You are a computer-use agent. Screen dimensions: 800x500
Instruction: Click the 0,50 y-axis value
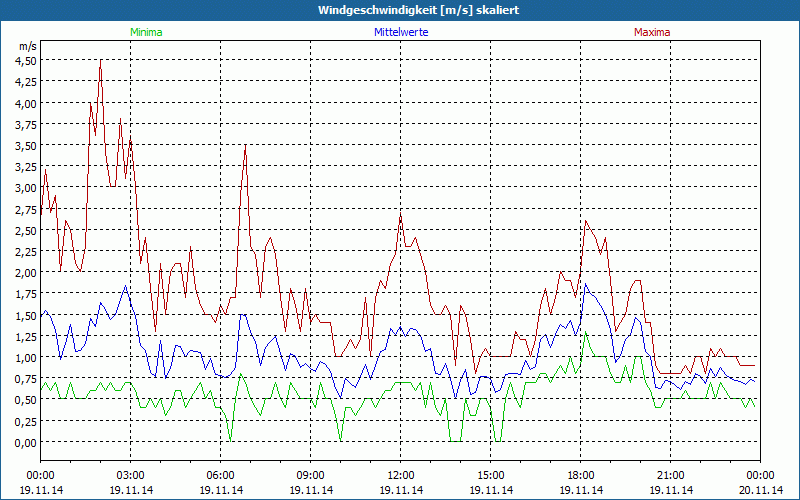26,400
